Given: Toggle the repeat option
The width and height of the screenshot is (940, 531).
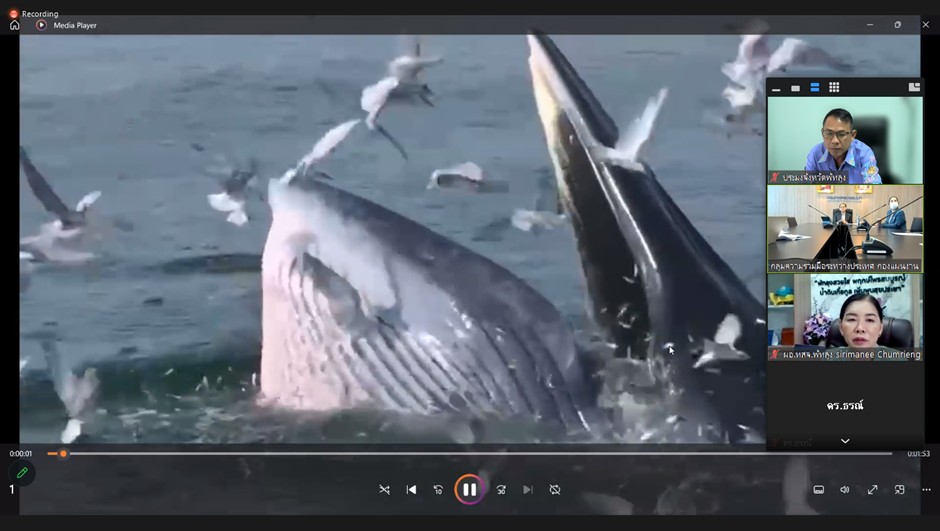Looking at the screenshot, I should coord(555,490).
